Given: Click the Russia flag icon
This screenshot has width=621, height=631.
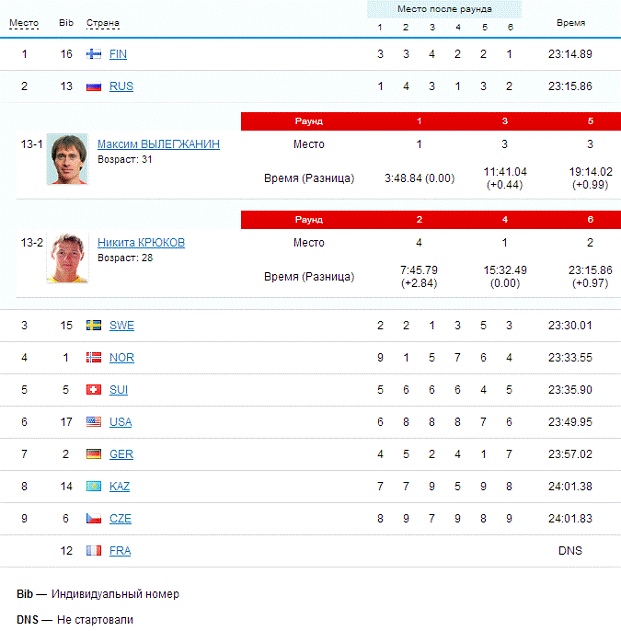Looking at the screenshot, I should [94, 86].
